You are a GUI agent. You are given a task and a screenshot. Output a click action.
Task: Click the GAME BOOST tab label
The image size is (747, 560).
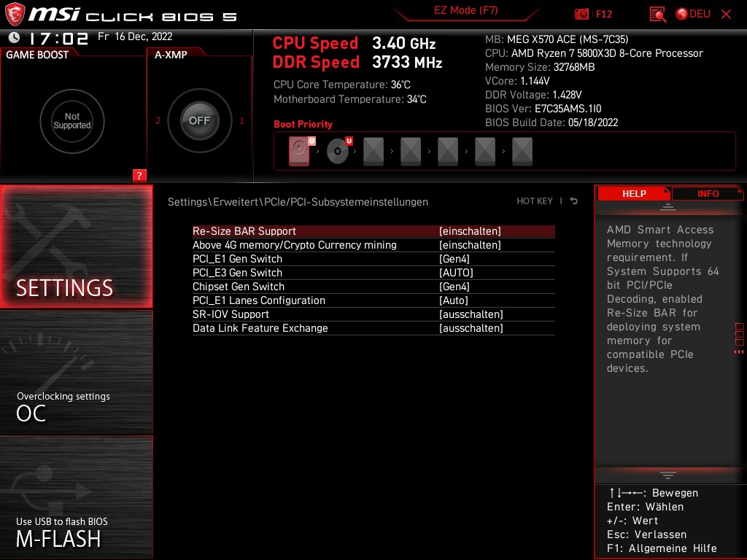tap(37, 55)
